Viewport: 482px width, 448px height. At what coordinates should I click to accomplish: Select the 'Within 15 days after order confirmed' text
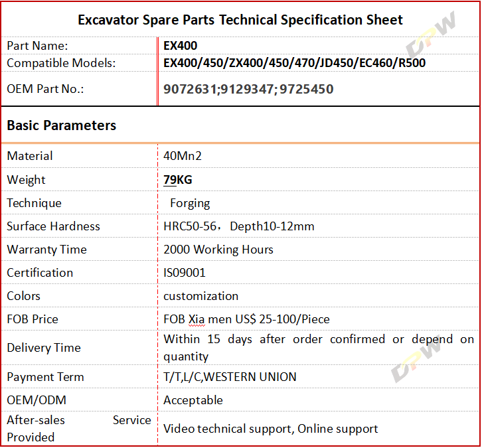(274, 340)
